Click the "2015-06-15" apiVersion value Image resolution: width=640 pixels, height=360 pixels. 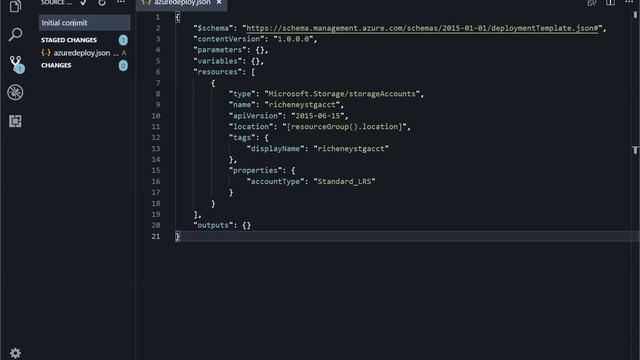tap(318, 116)
